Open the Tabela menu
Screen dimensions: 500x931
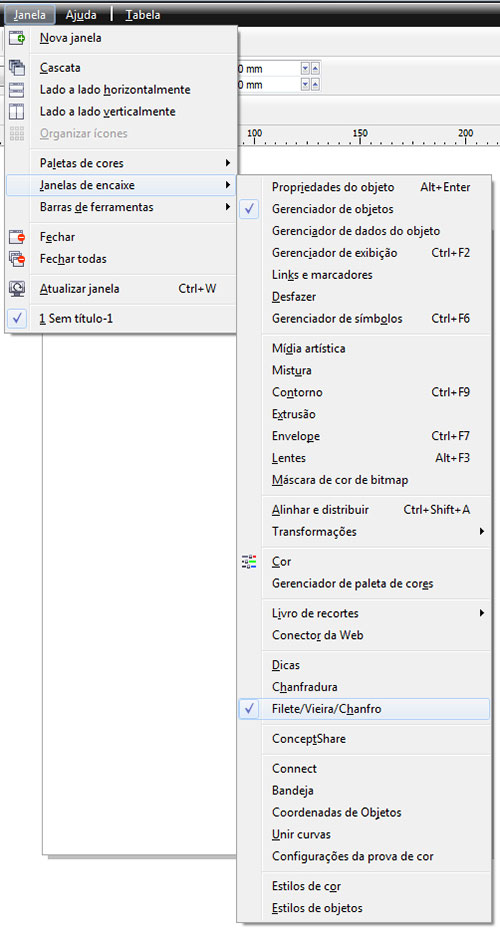[143, 15]
